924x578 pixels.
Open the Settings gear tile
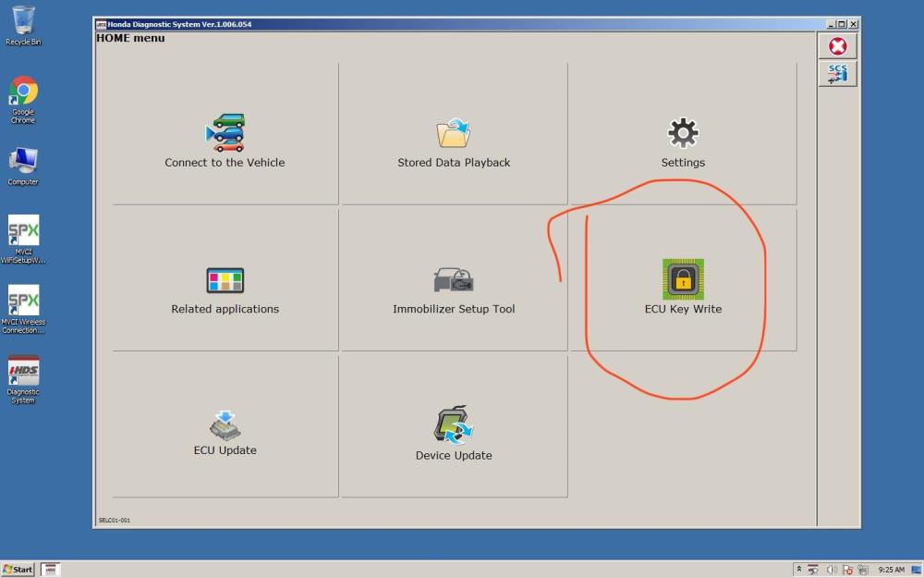[683, 134]
